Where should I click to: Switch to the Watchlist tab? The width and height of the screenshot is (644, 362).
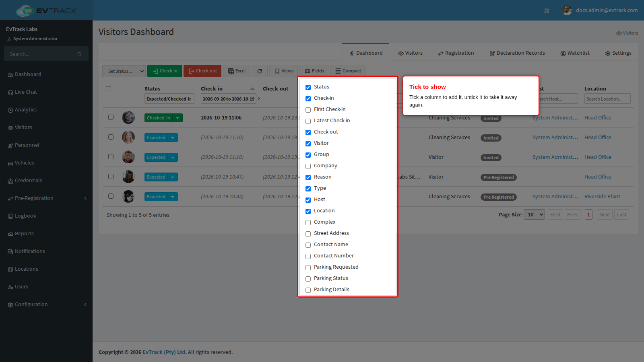[575, 53]
